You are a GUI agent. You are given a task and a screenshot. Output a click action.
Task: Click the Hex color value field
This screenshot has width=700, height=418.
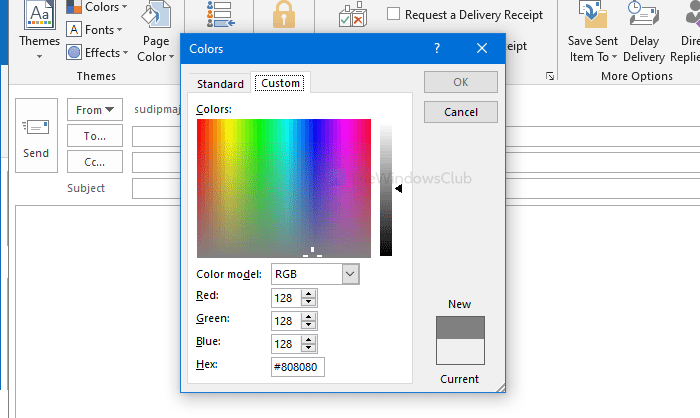(298, 367)
